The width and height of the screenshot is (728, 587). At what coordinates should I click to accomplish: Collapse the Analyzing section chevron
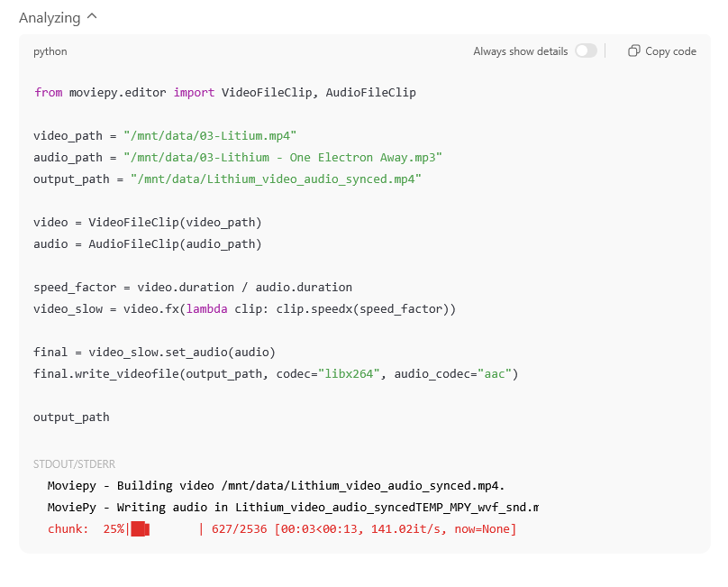(93, 18)
